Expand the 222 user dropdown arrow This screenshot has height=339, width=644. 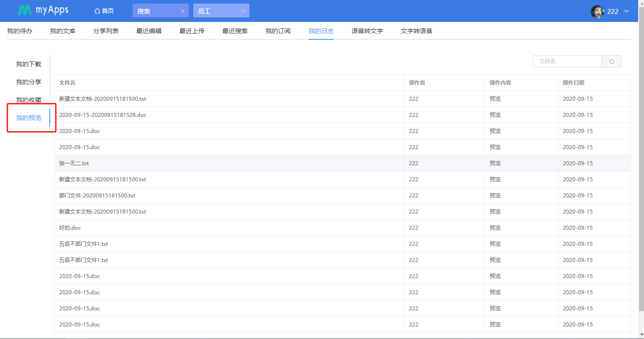[x=627, y=11]
